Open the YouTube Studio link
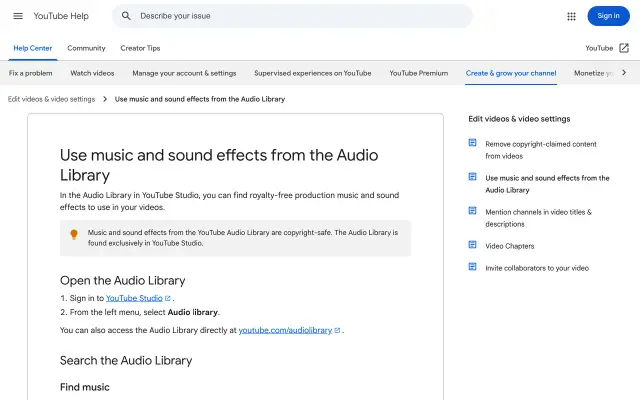 tap(134, 298)
